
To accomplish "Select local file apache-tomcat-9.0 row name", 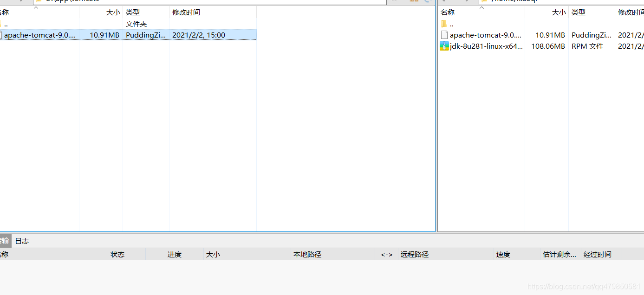I will point(40,35).
